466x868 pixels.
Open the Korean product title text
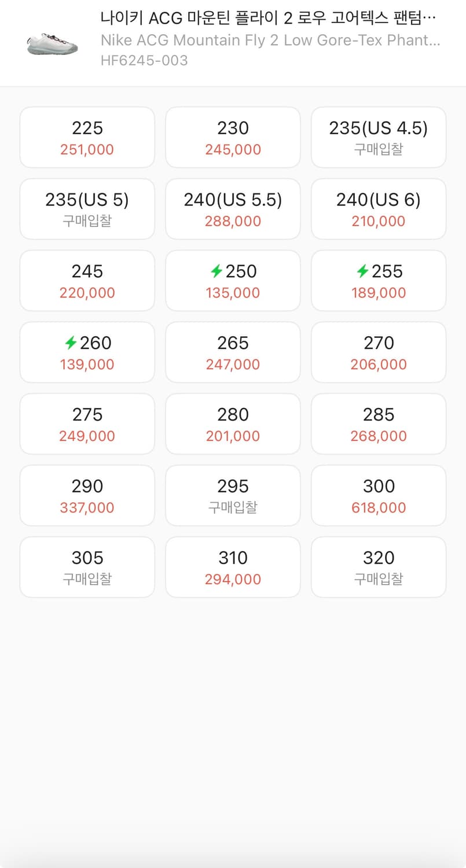[267, 19]
